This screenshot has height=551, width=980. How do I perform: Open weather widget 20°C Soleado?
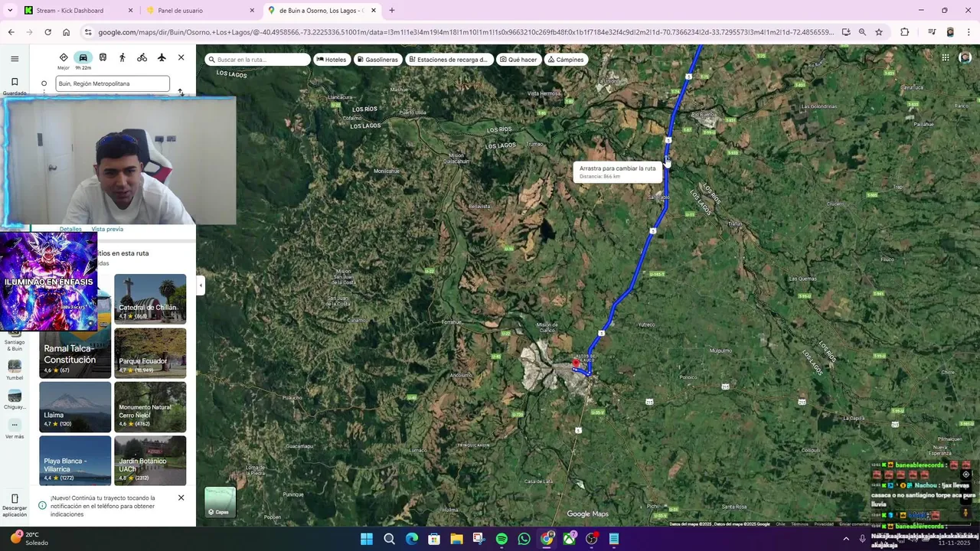(29, 539)
